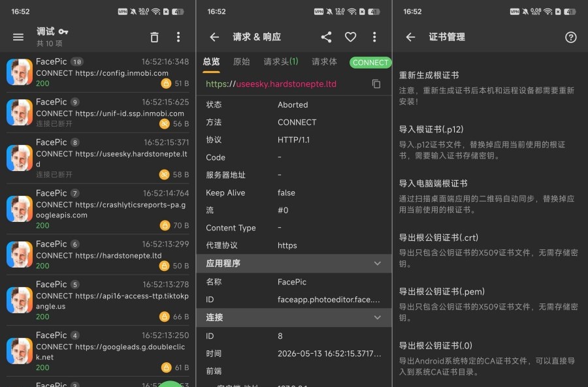Tap FacePic app icon on request 6
This screenshot has width=588, height=387.
(20, 255)
